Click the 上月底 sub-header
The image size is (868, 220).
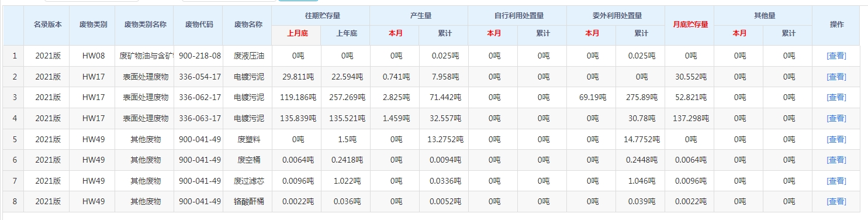click(x=297, y=34)
